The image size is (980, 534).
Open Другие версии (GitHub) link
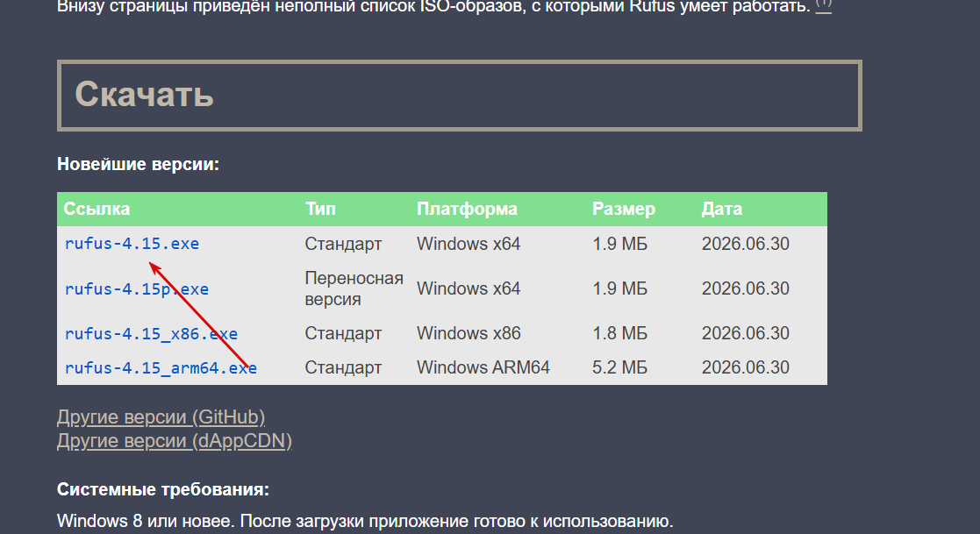pos(161,417)
